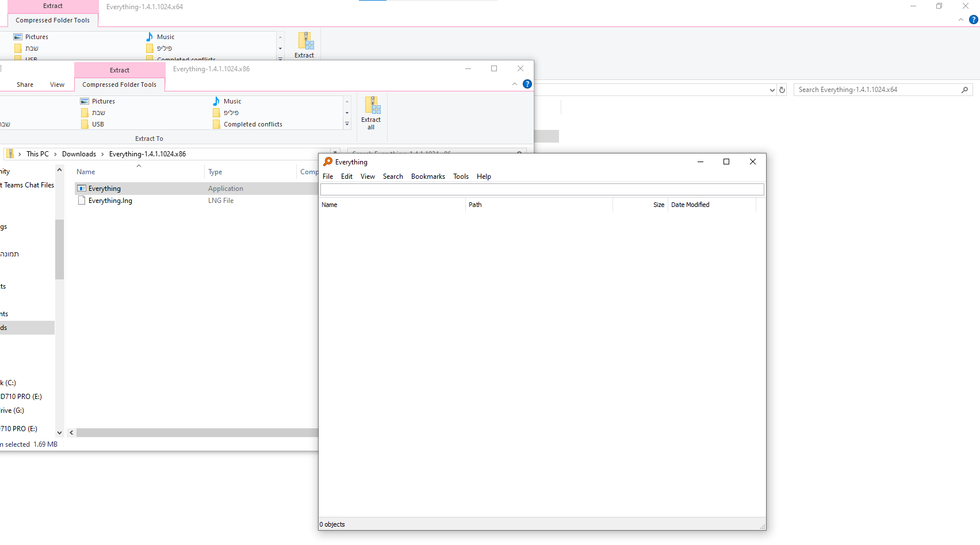Click navigation pane scroll down arrow

coord(59,433)
